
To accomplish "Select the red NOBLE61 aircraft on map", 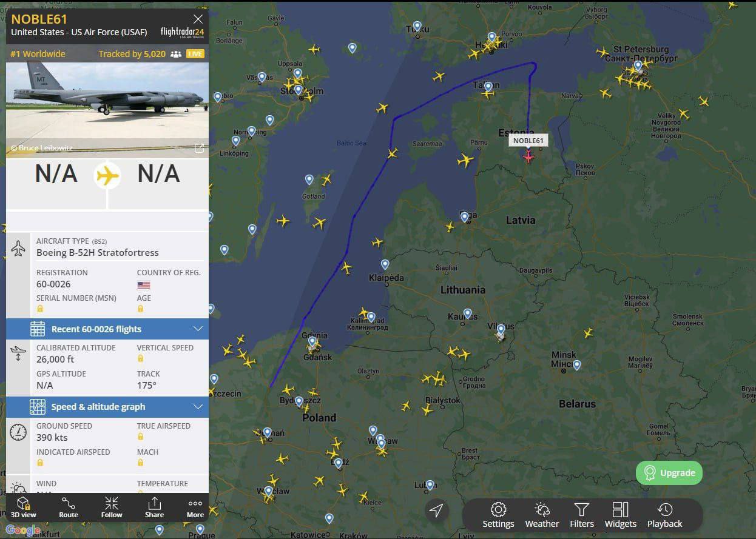I will click(528, 157).
